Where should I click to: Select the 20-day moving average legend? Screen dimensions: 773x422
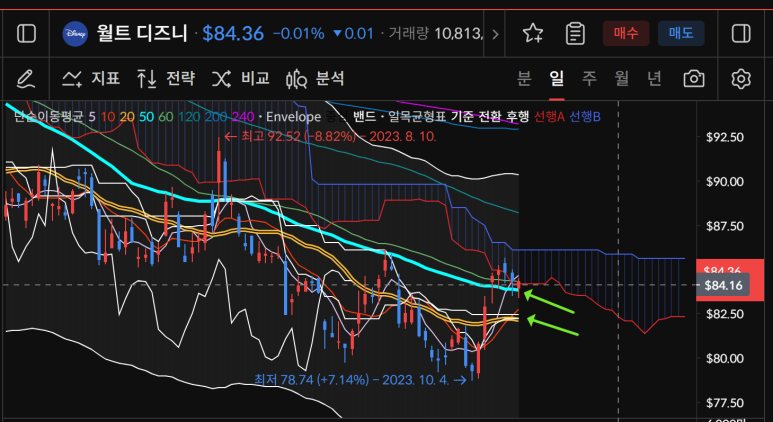(127, 117)
